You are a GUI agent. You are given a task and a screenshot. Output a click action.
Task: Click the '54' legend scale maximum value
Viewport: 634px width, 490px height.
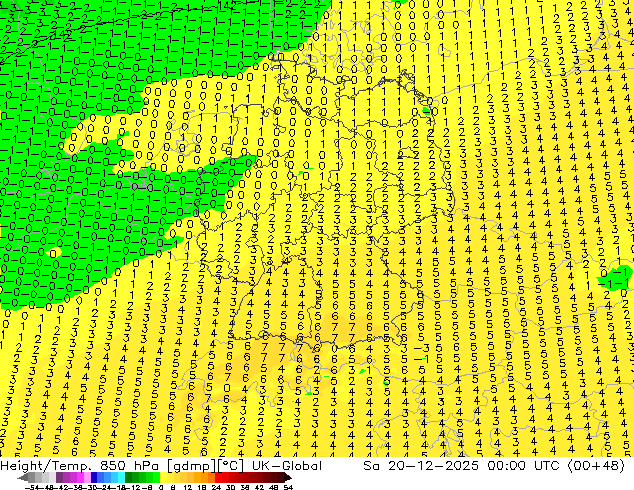[x=287, y=488]
